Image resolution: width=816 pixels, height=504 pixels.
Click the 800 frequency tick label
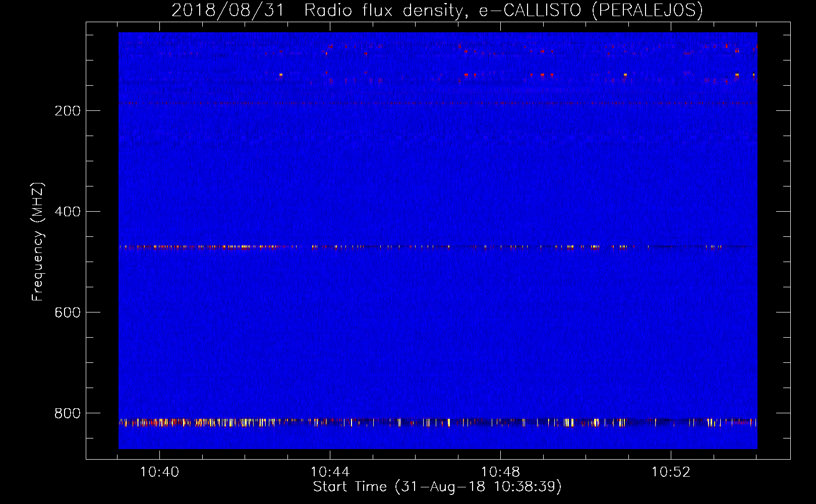(68, 413)
